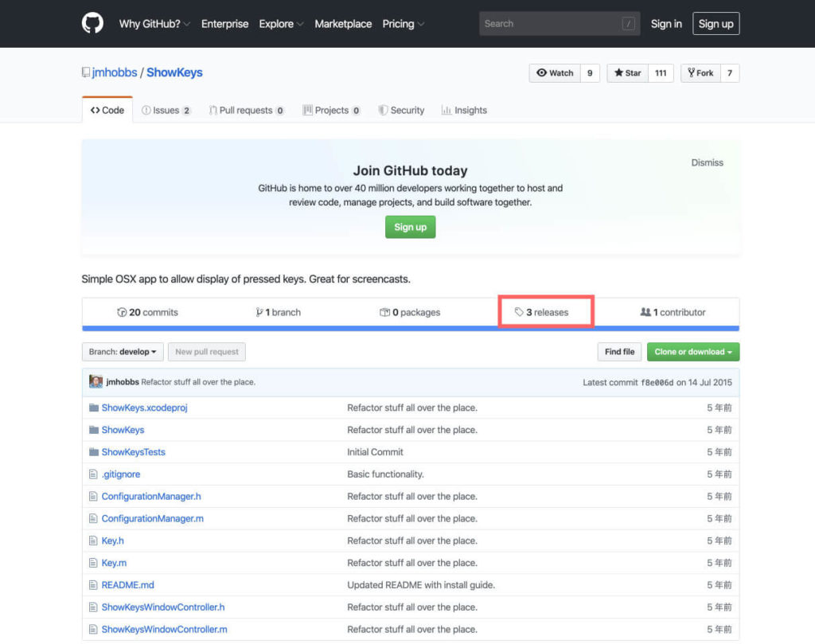Click the folder icon beside the ShowKeys directory
Image resolution: width=815 pixels, height=644 pixels.
pos(94,430)
